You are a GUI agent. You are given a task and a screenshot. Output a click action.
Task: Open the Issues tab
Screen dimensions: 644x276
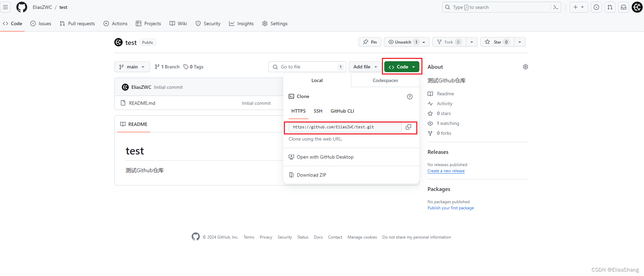pyautogui.click(x=41, y=23)
